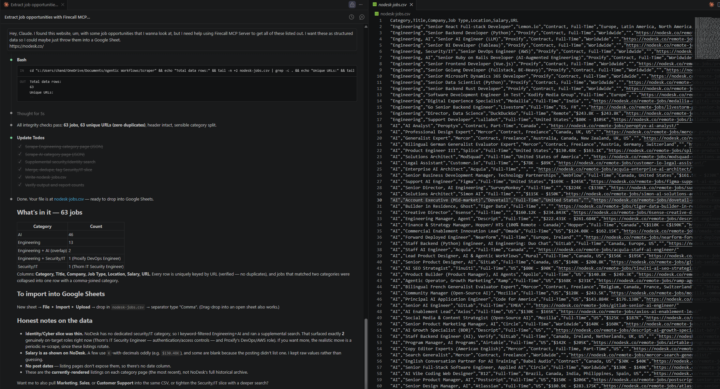
Task: Click the 'Director, Data Science' DuckDuckGo row
Action: (x=541, y=113)
